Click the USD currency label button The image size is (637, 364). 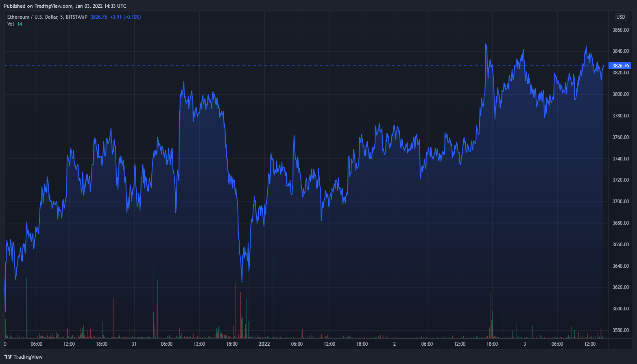[x=620, y=17]
